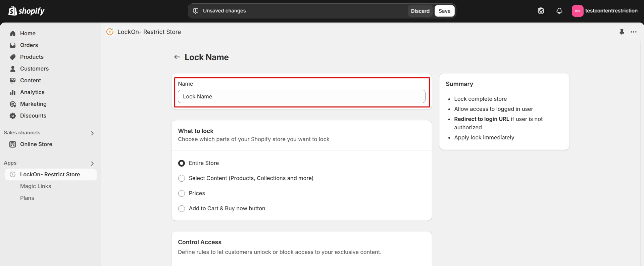This screenshot has height=266, width=644.
Task: Click the Sales channels heading
Action: tap(22, 133)
